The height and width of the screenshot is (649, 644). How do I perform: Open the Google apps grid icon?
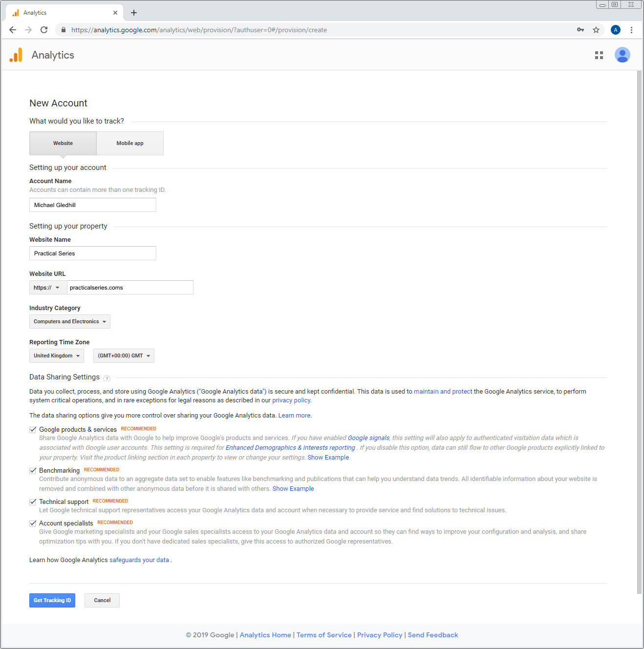pos(599,55)
